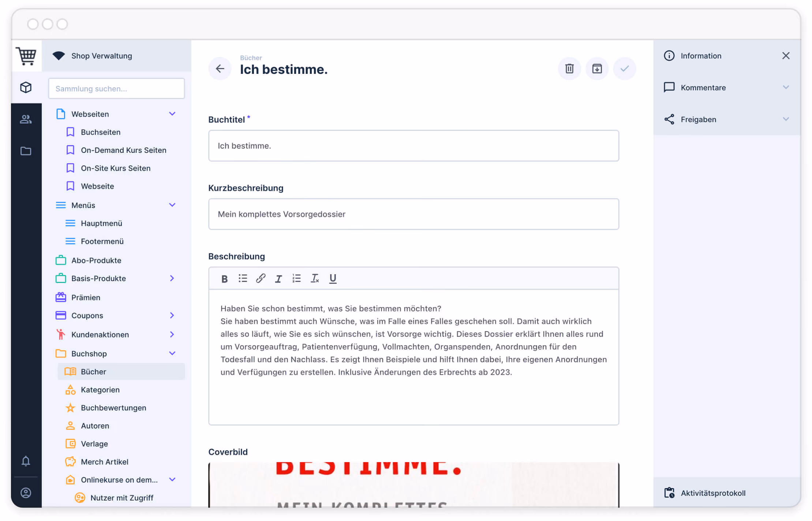Viewport: 812px width, 521px height.
Task: Open the users icon in dark rail
Action: click(x=26, y=119)
